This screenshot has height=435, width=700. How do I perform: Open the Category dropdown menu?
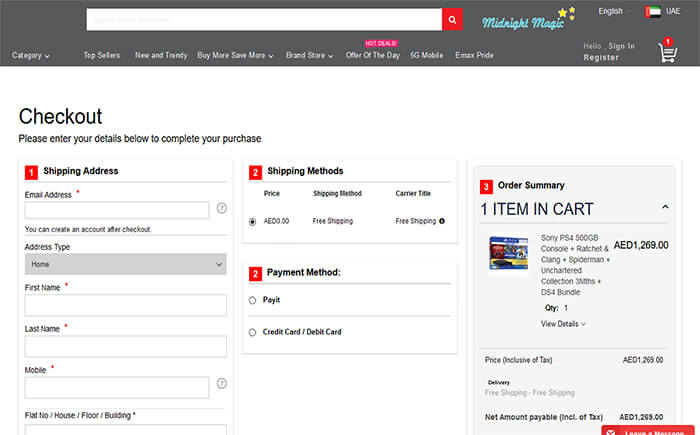[30, 55]
